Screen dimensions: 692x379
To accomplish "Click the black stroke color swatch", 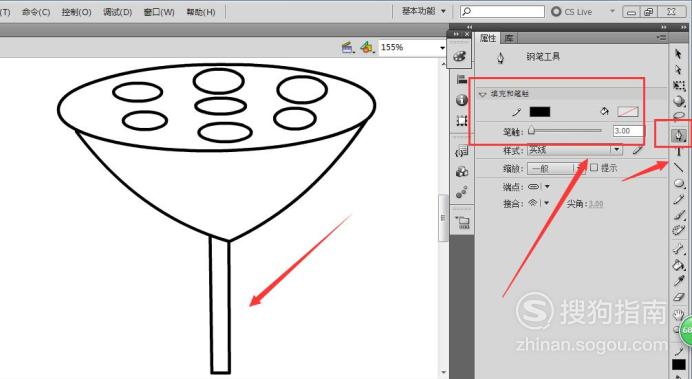I will tap(540, 112).
